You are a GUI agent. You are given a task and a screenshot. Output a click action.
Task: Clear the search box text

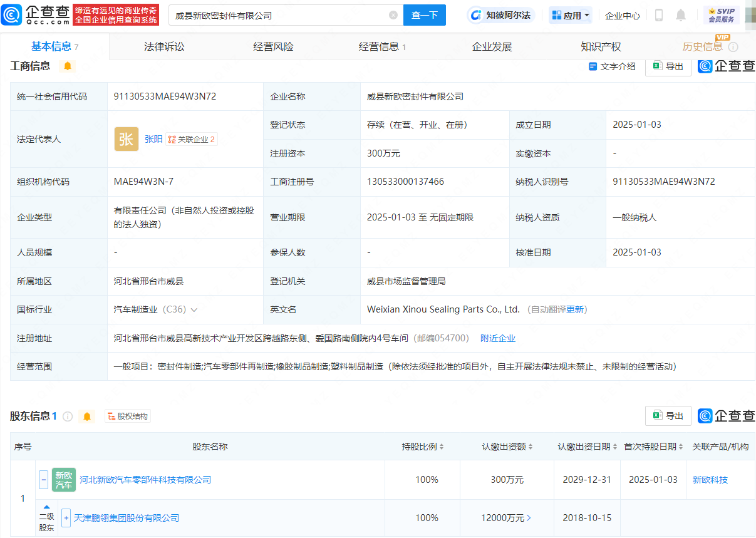click(393, 15)
